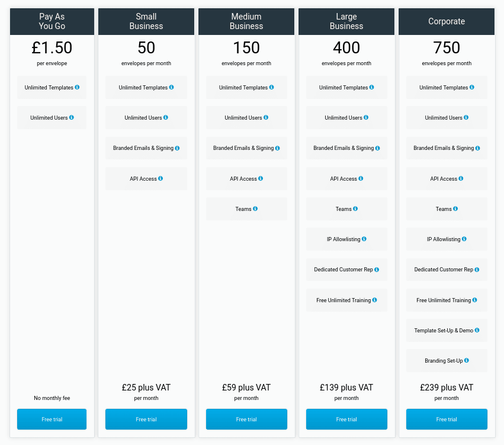
Task: Click Unlimited Templates info icon in Medium Business
Action: click(x=272, y=87)
